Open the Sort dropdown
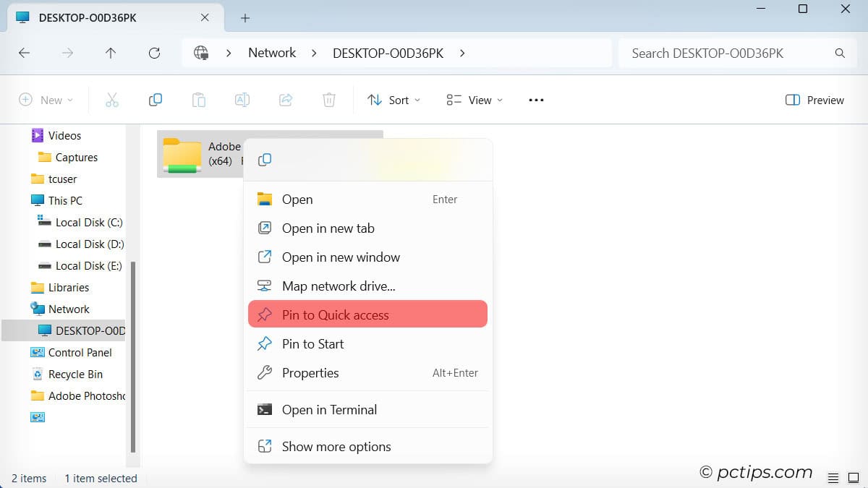 tap(393, 100)
